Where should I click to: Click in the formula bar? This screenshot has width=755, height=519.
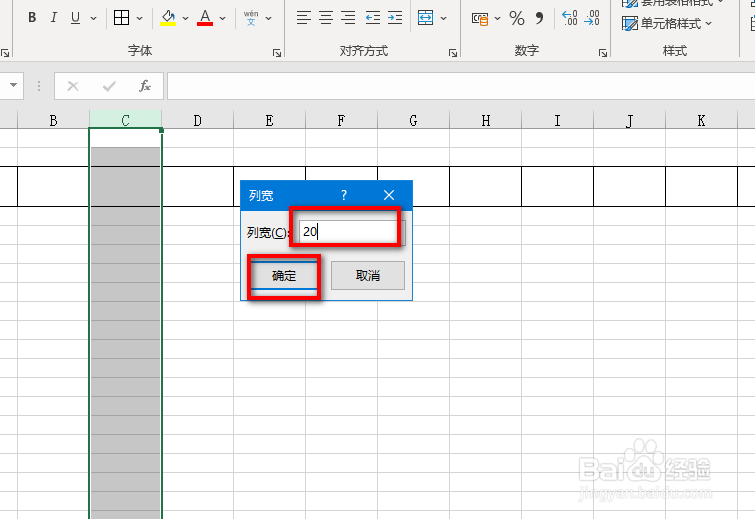pos(461,86)
